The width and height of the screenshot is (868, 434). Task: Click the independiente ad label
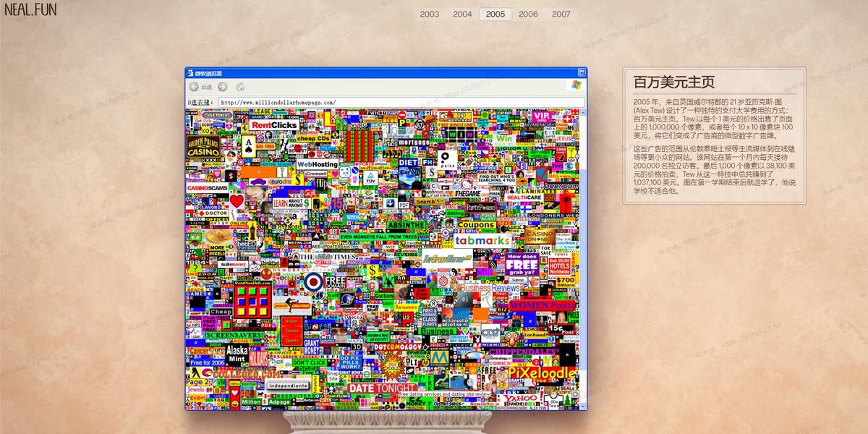(287, 386)
